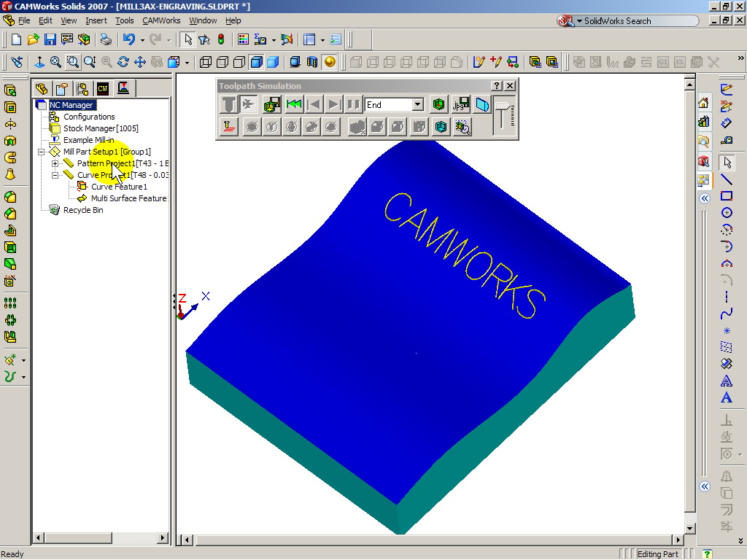Screen dimensions: 747x560
Task: Click the Pause simulation button
Action: [x=353, y=104]
